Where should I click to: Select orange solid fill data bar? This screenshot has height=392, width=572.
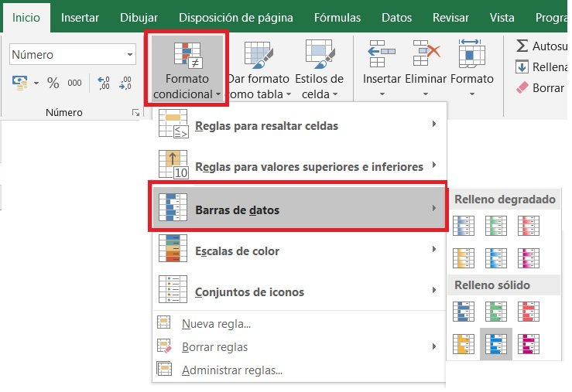464,344
